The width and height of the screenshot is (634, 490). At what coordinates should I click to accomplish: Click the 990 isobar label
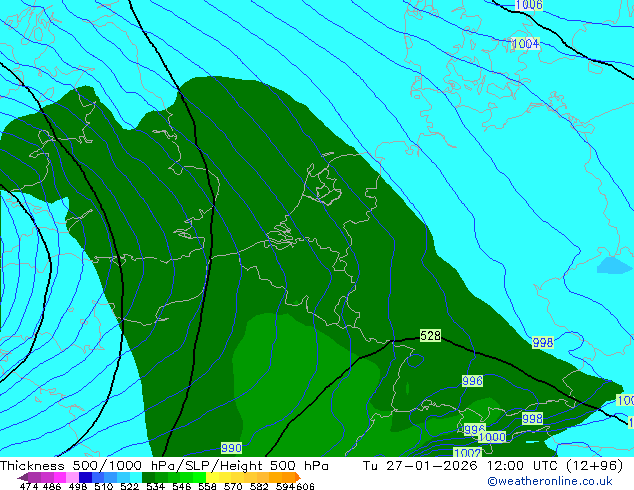point(231,448)
